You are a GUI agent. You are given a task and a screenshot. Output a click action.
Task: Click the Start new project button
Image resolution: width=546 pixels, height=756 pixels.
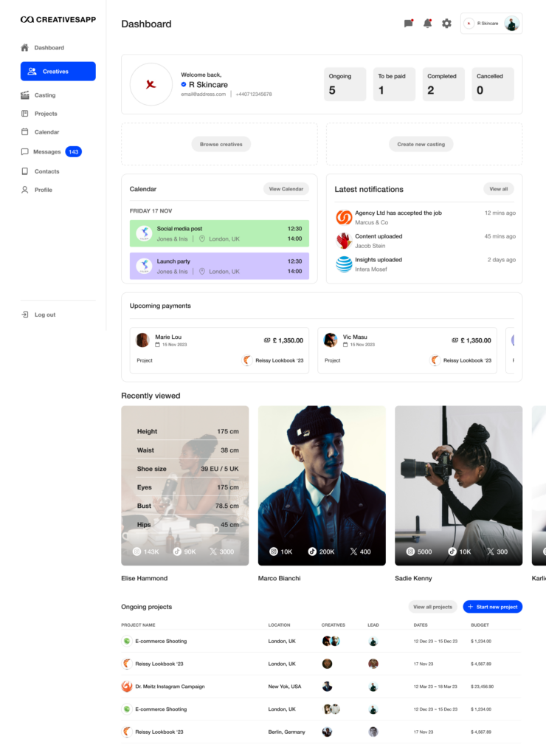493,607
